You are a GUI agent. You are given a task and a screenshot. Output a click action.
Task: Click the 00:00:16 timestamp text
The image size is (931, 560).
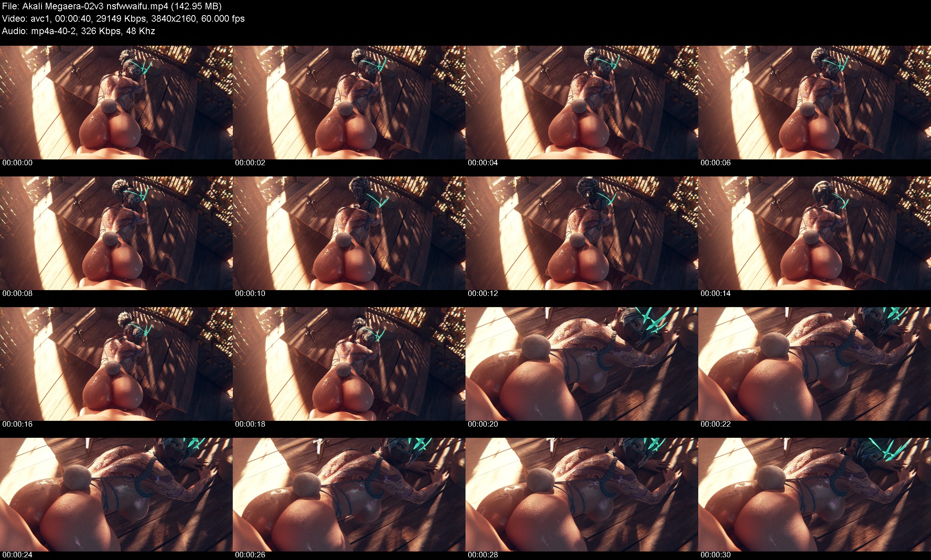coord(17,424)
